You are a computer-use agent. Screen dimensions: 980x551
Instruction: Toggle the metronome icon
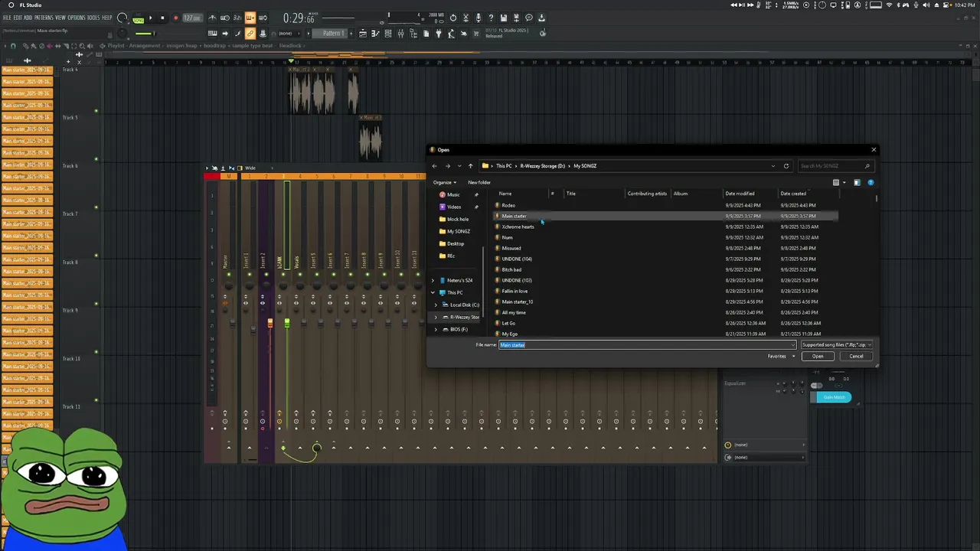tap(212, 18)
